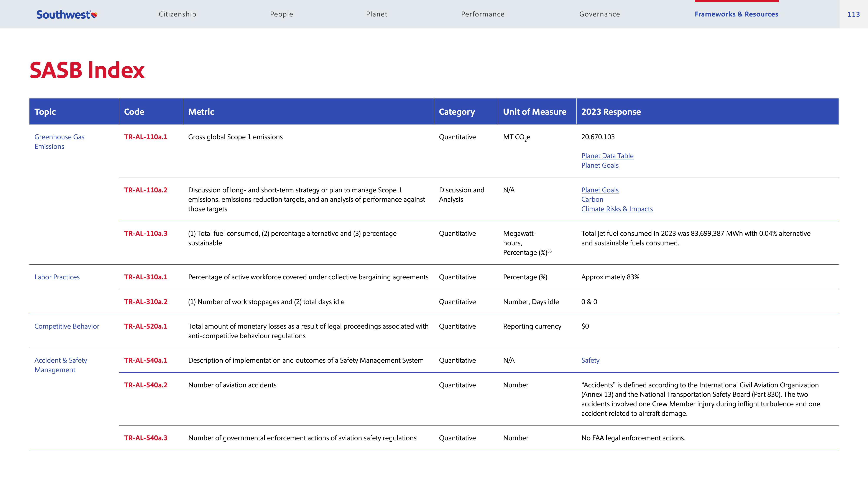Click Competitive Behavior topic
868x488 pixels.
(67, 326)
